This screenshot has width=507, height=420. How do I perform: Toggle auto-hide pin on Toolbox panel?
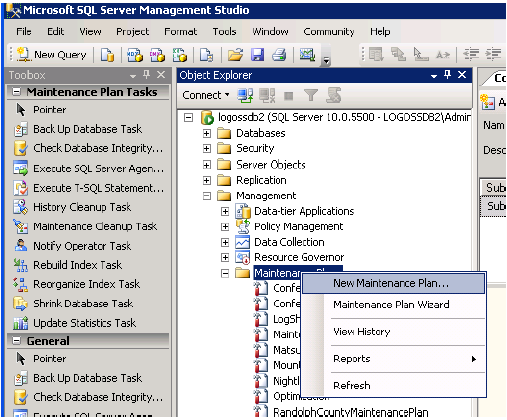(146, 74)
